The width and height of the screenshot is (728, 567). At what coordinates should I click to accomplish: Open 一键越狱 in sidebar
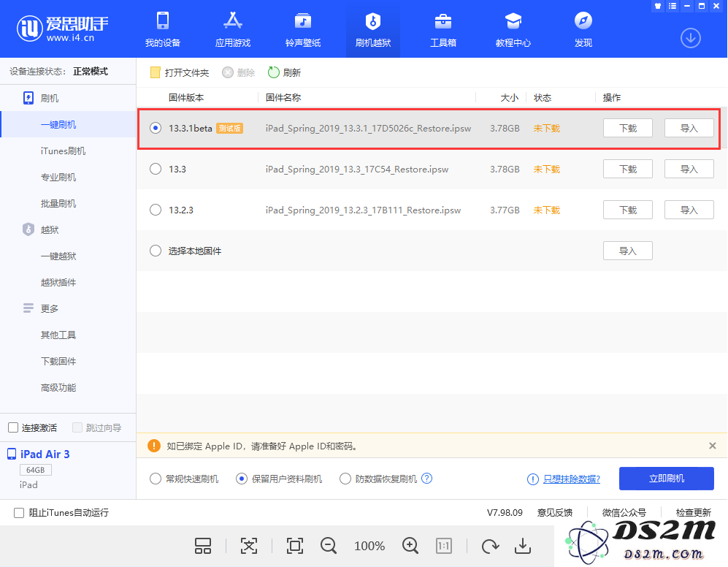pyautogui.click(x=58, y=256)
